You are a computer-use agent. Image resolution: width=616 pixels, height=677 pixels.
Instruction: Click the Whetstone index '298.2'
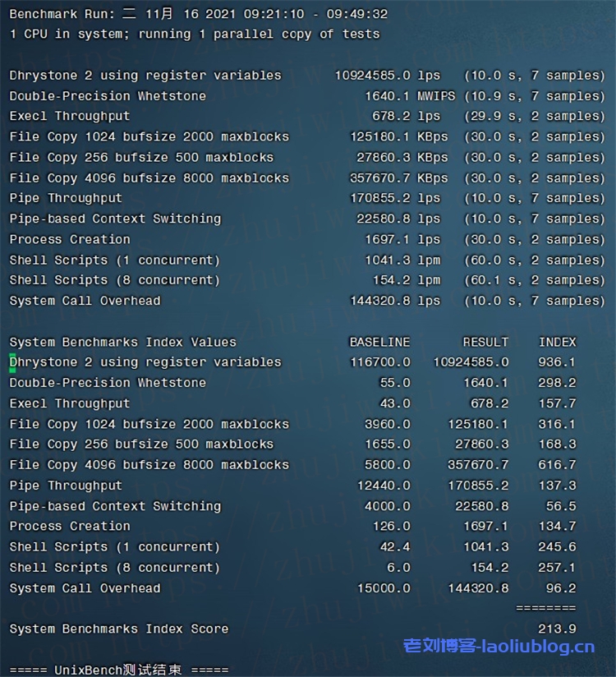click(x=557, y=383)
